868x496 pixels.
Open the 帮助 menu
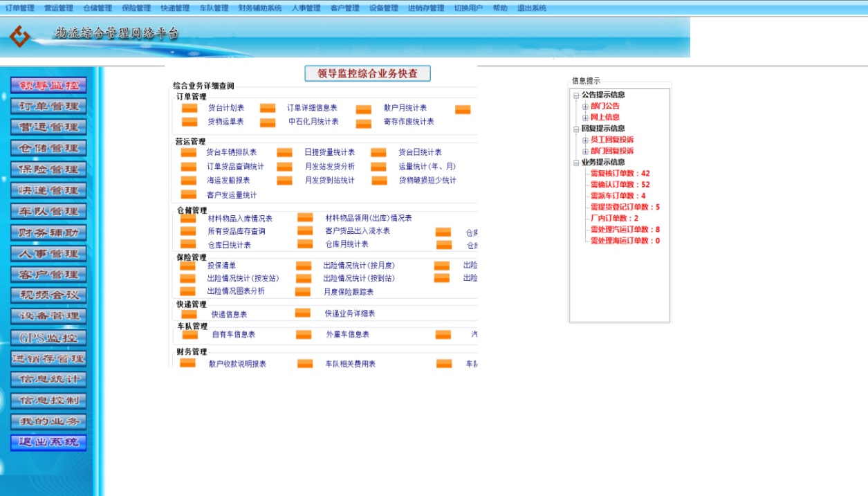(x=499, y=8)
